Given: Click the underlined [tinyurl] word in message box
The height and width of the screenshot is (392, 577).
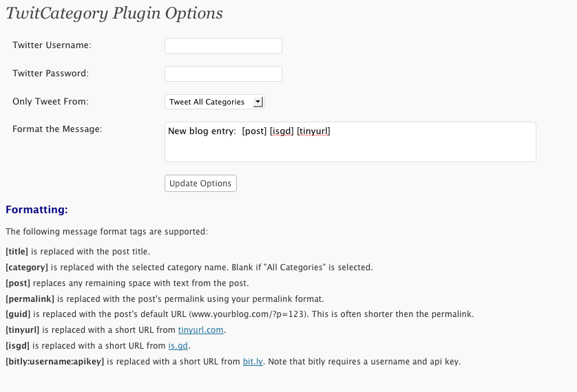Looking at the screenshot, I should tap(313, 131).
